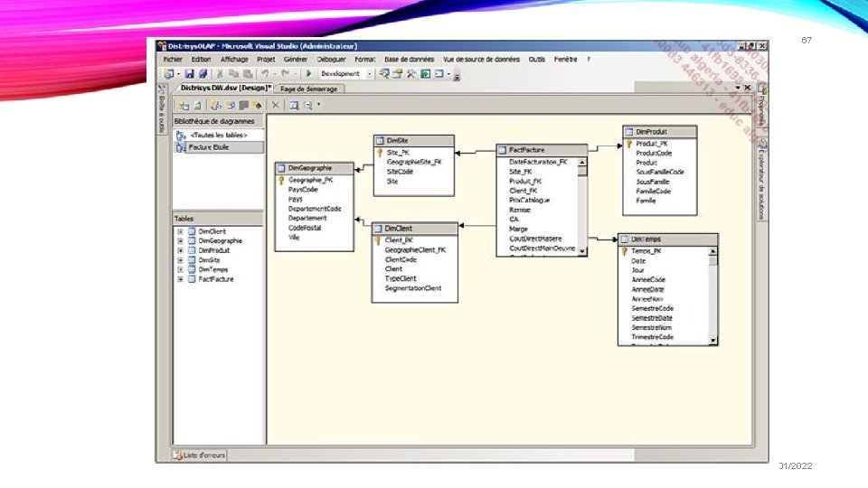Click the DepartementCode column in DimGeographie
Screen dimensions: 868x488
315,209
